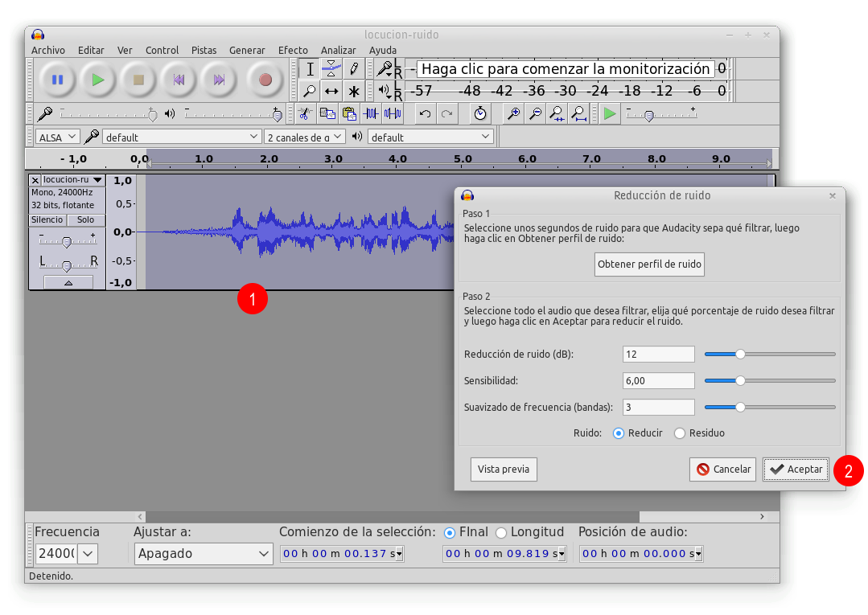
Task: Toggle the Silencio mute button
Action: (x=47, y=220)
